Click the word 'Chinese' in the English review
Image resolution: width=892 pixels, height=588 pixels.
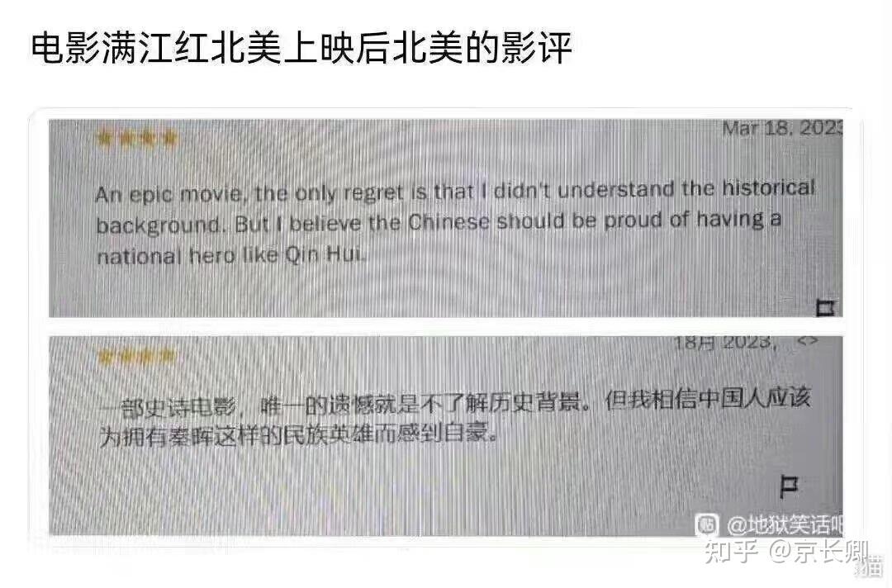[x=448, y=222]
